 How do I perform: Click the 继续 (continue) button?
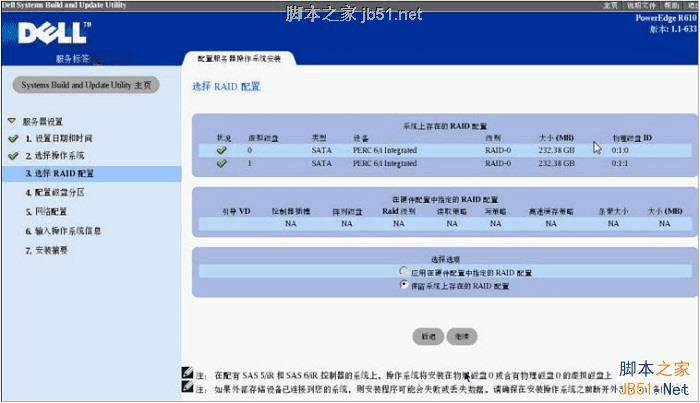pyautogui.click(x=462, y=336)
